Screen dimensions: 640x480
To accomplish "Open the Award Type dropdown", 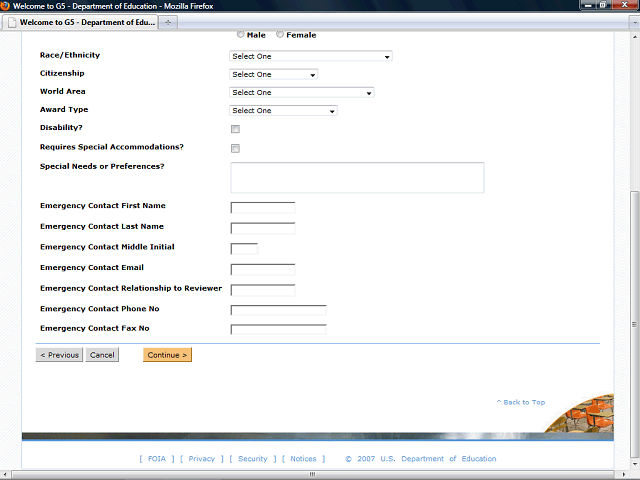I will [x=283, y=111].
